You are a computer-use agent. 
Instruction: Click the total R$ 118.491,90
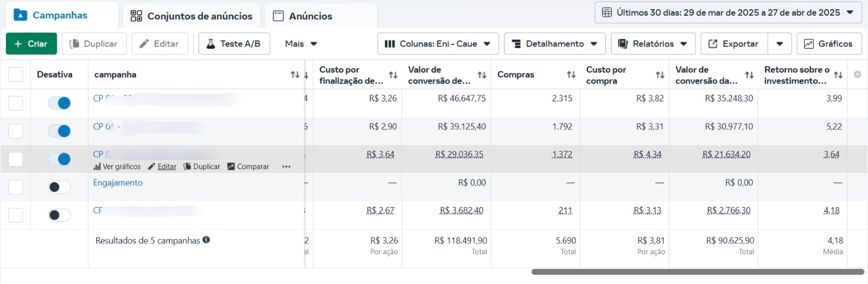[461, 240]
